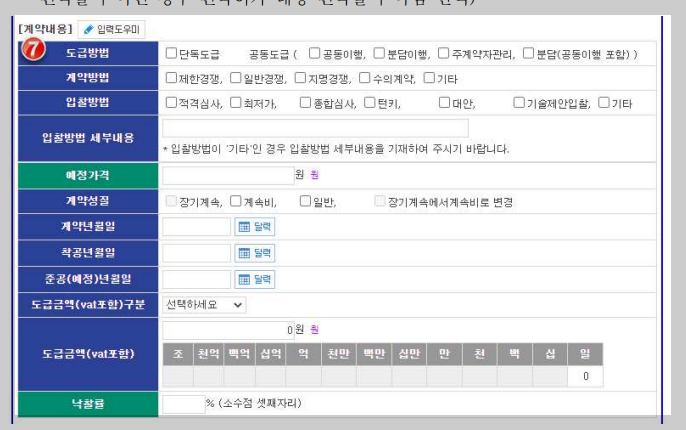Check 장기계속에서계속비로 변경 checkbox

tap(380, 201)
